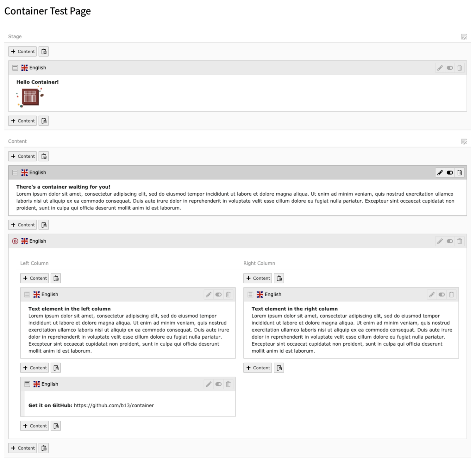Click the English flag icon on the 2-column container

pyautogui.click(x=24, y=241)
